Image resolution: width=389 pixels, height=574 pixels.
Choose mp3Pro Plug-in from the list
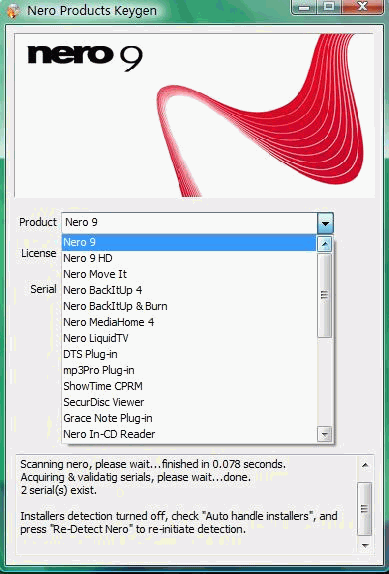(189, 370)
